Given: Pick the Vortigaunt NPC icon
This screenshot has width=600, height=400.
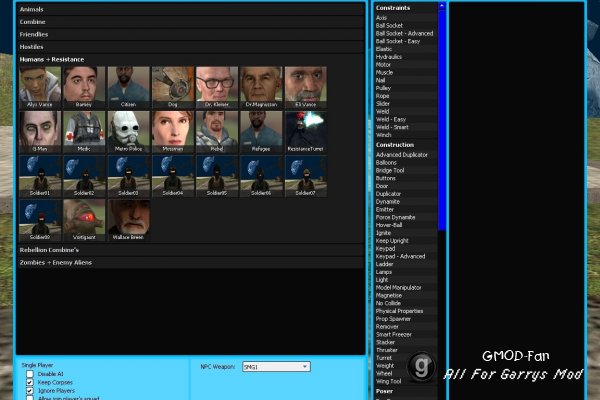Looking at the screenshot, I should (x=84, y=220).
